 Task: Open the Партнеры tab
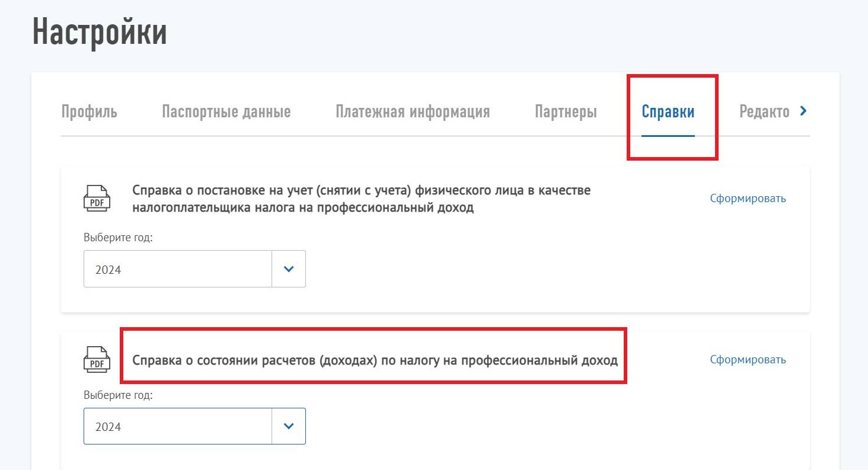click(x=566, y=111)
